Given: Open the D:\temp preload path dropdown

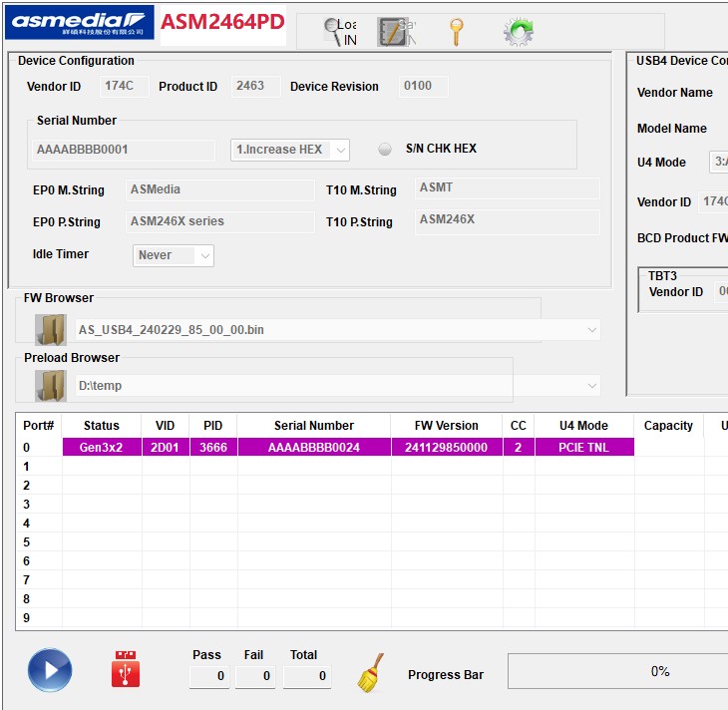Looking at the screenshot, I should pos(338,385).
